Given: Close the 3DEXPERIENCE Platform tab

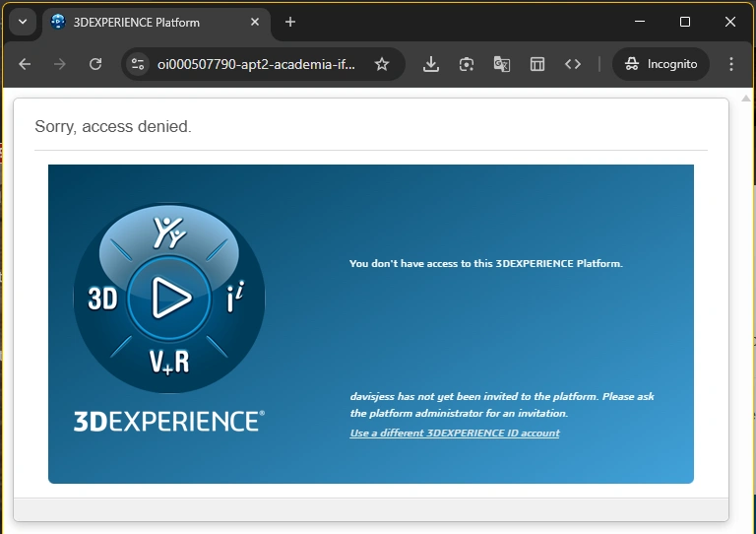Looking at the screenshot, I should tap(255, 23).
